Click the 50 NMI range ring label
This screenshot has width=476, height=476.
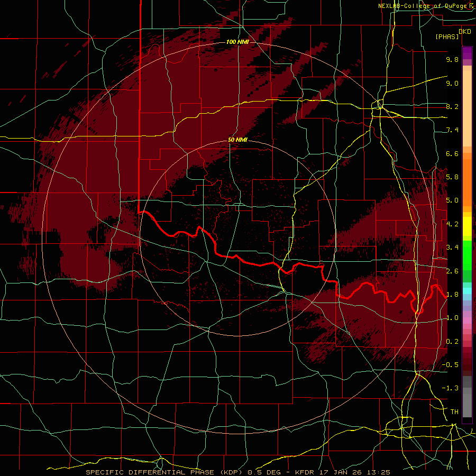pos(237,140)
